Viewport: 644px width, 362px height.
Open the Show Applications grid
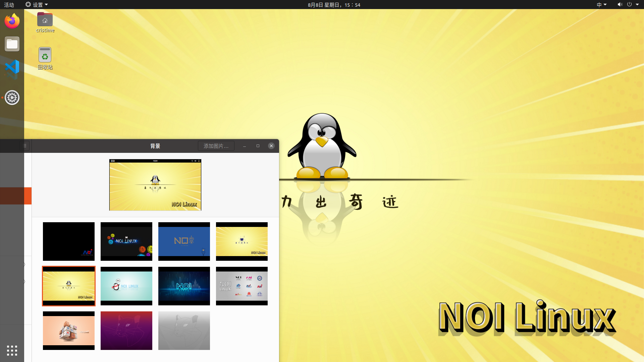pyautogui.click(x=12, y=351)
